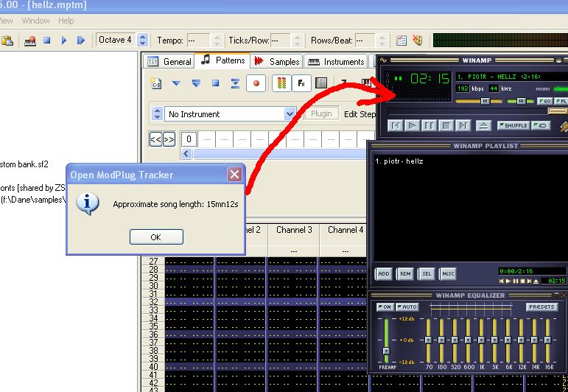Image resolution: width=568 pixels, height=392 pixels.
Task: Toggle equalizer ON button
Action: click(x=385, y=307)
